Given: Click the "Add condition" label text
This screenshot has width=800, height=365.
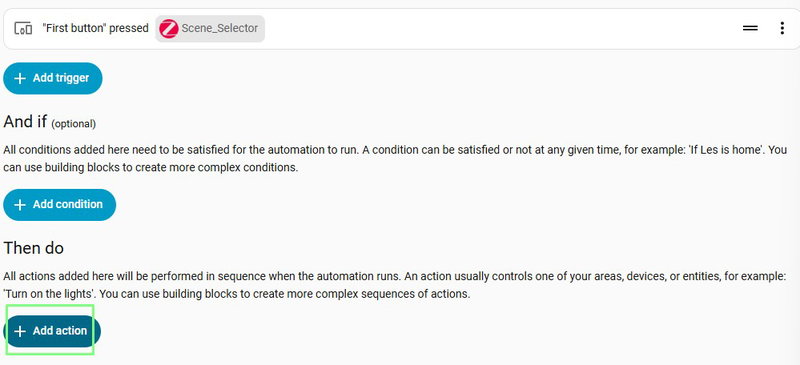Looking at the screenshot, I should (68, 205).
